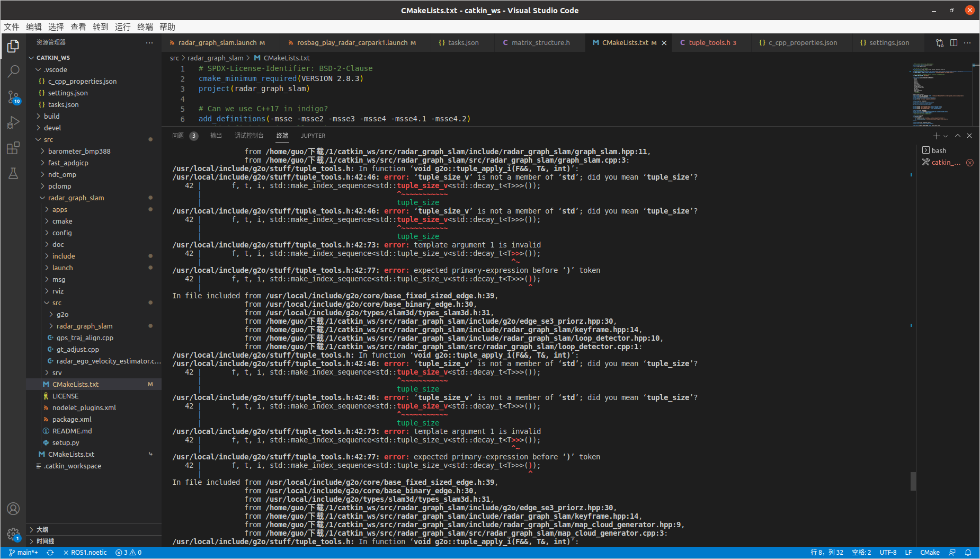This screenshot has height=559, width=980.
Task: Open the Extensions view
Action: click(13, 148)
